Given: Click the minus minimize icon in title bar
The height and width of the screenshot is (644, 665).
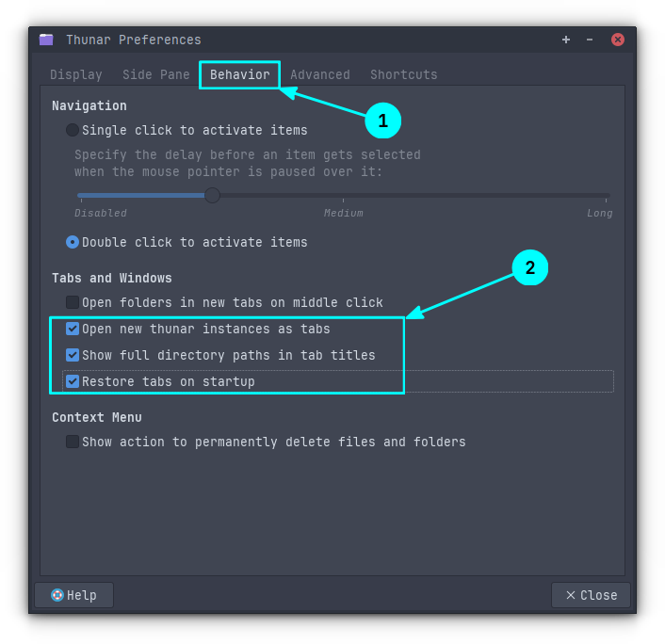Looking at the screenshot, I should pos(590,40).
